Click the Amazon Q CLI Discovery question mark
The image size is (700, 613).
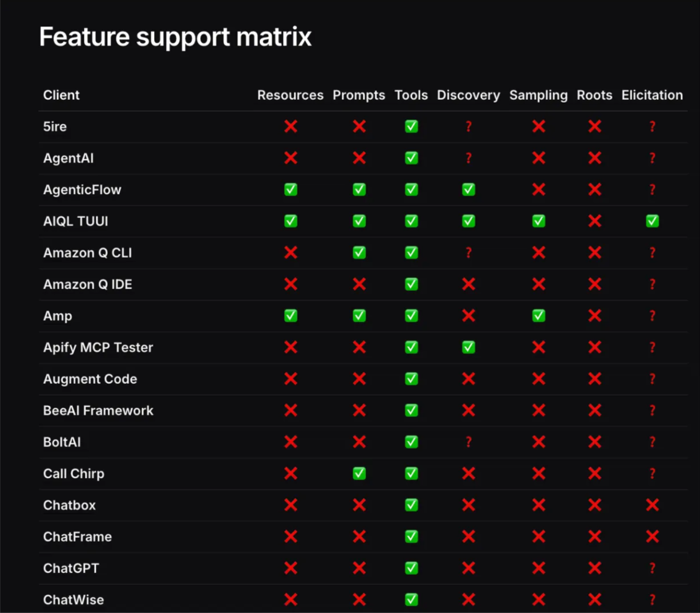click(468, 253)
